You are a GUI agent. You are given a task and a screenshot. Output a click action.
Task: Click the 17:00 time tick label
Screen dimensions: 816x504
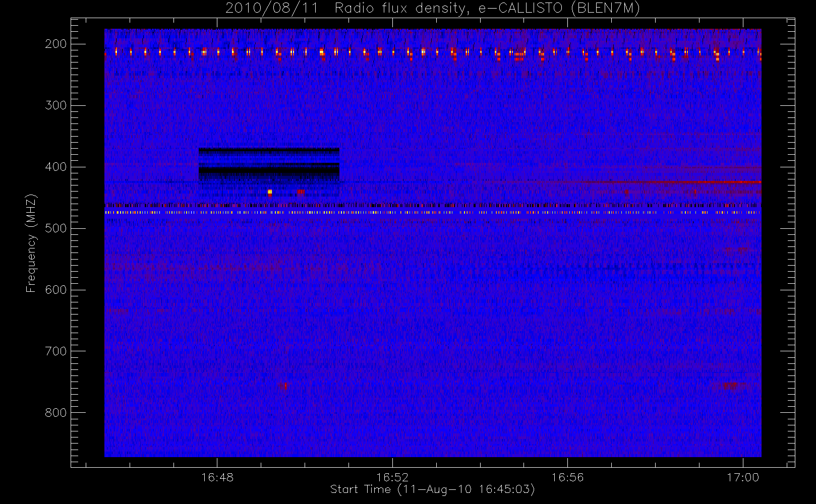pyautogui.click(x=743, y=477)
